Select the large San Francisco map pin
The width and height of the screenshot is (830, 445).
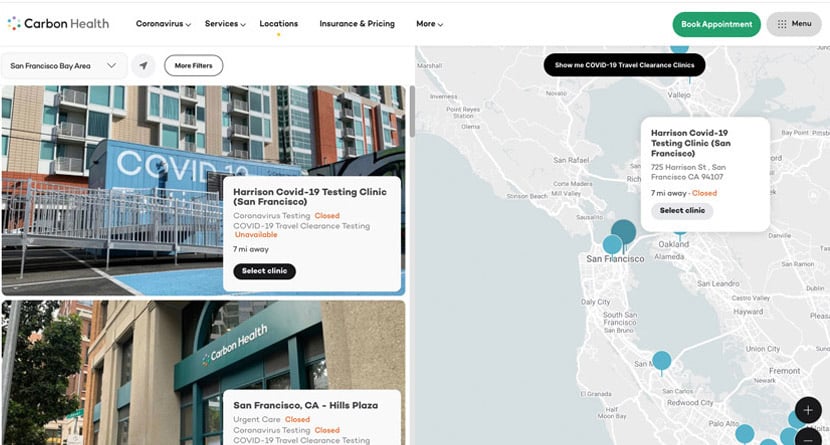point(624,234)
